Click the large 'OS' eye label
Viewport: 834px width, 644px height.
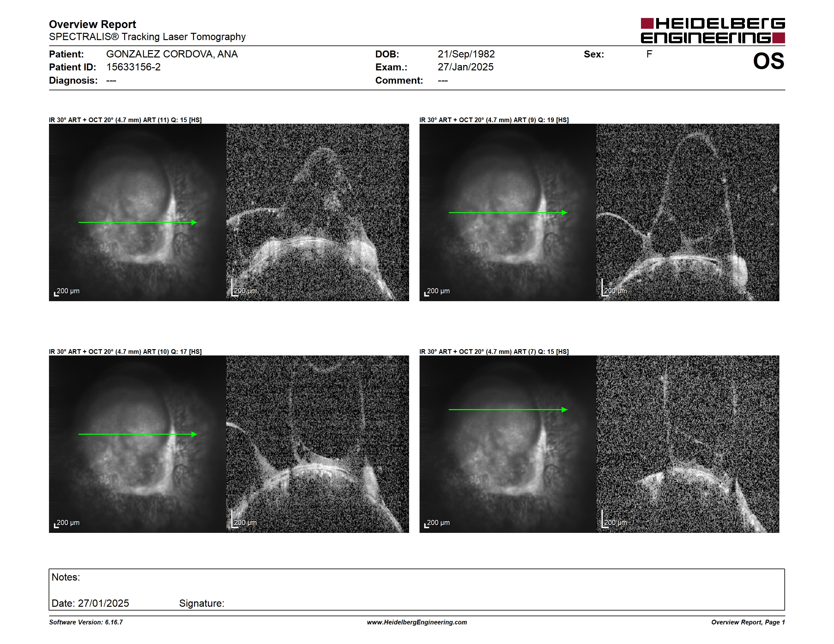coord(768,62)
